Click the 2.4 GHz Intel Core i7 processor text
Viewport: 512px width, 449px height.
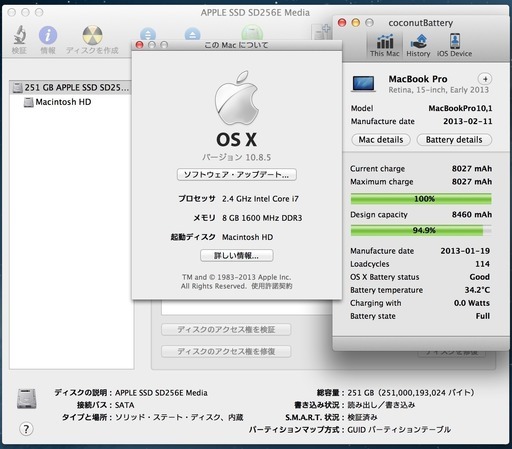coord(260,199)
